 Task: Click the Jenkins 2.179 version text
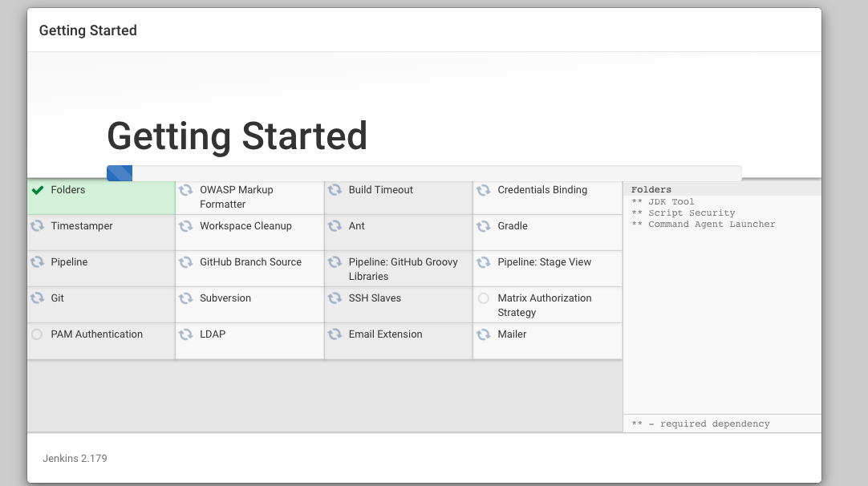click(x=75, y=459)
